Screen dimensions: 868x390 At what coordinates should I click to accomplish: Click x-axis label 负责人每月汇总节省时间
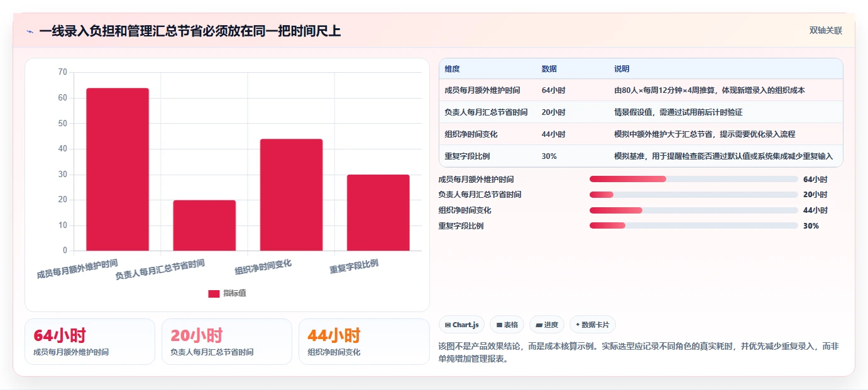point(160,269)
